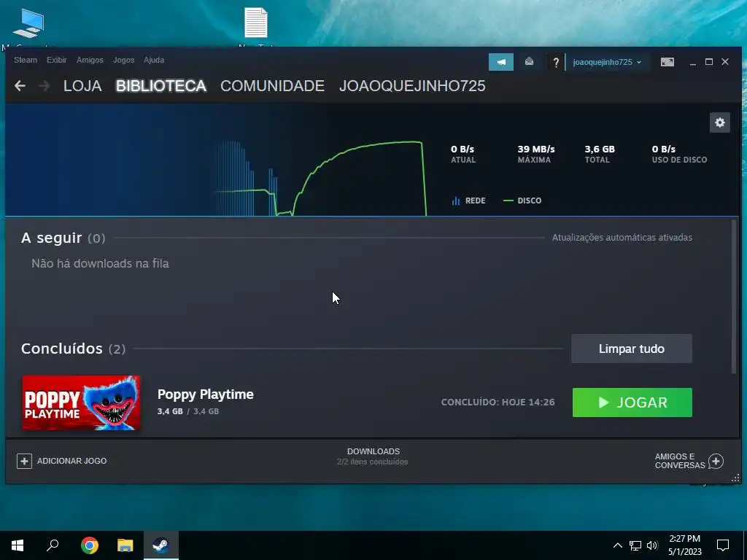This screenshot has height=560, width=747.
Task: Open the Exibir menu
Action: [x=57, y=60]
